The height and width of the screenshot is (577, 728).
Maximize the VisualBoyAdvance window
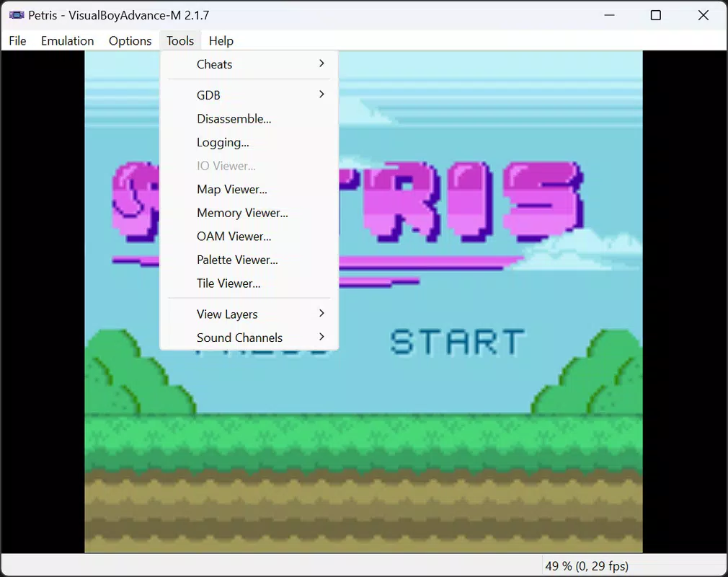pyautogui.click(x=656, y=15)
